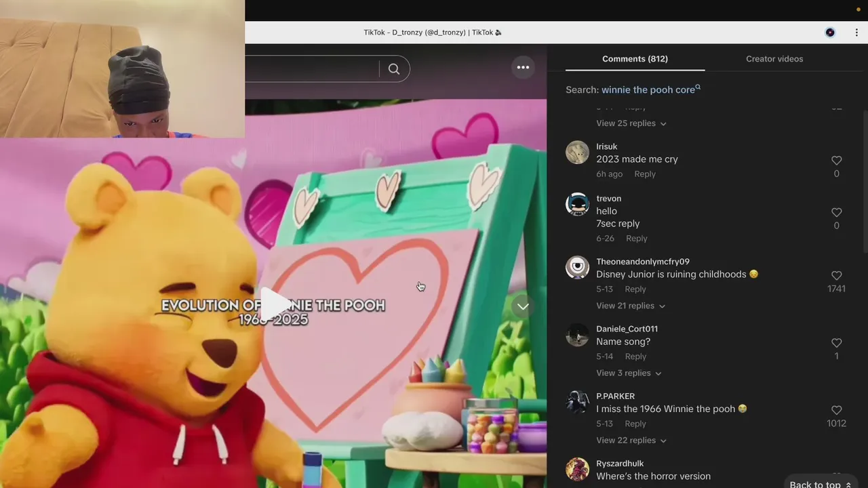The height and width of the screenshot is (488, 868).
Task: Go to next video with down chevron
Action: pyautogui.click(x=523, y=306)
